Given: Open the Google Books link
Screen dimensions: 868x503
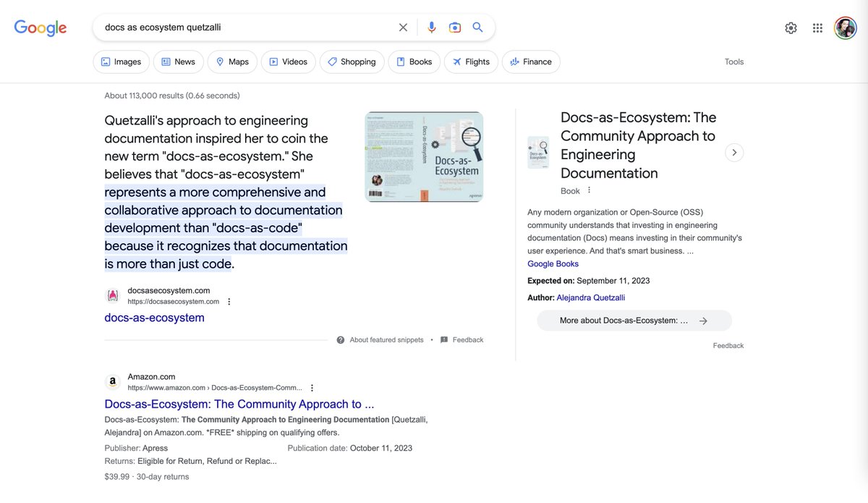Looking at the screenshot, I should point(553,264).
